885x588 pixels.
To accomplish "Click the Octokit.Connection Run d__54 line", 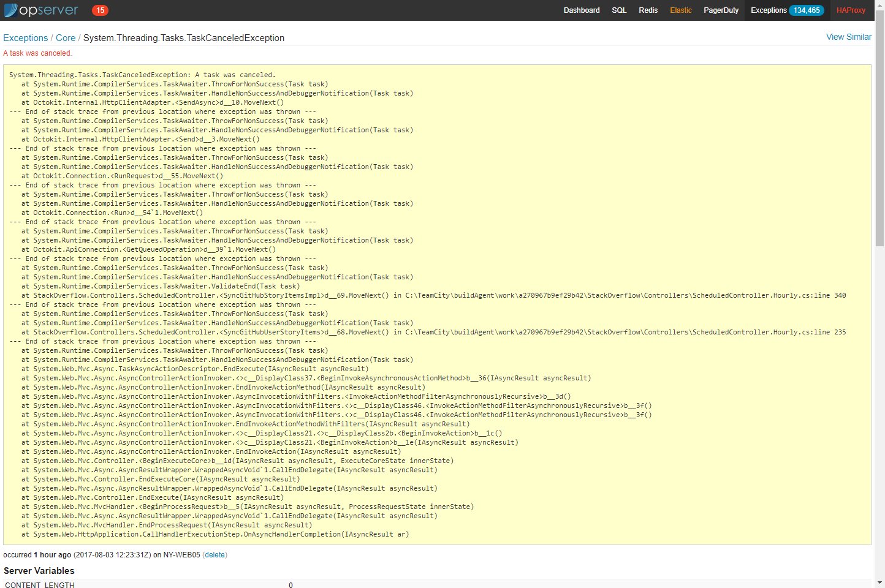I will click(112, 213).
